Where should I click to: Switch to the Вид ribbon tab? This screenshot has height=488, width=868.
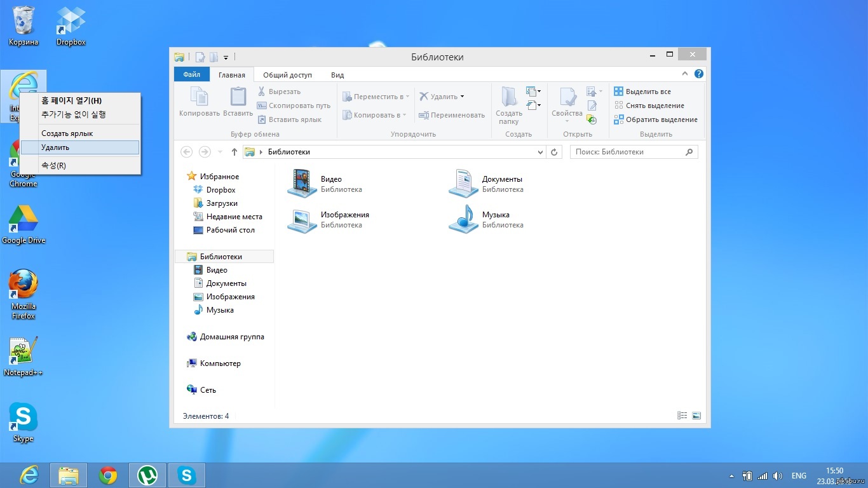point(337,75)
